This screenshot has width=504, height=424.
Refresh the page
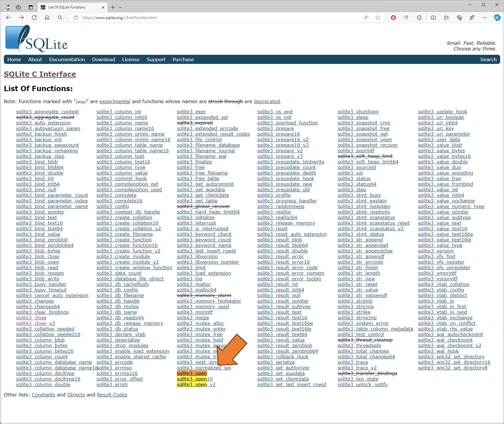[34, 18]
